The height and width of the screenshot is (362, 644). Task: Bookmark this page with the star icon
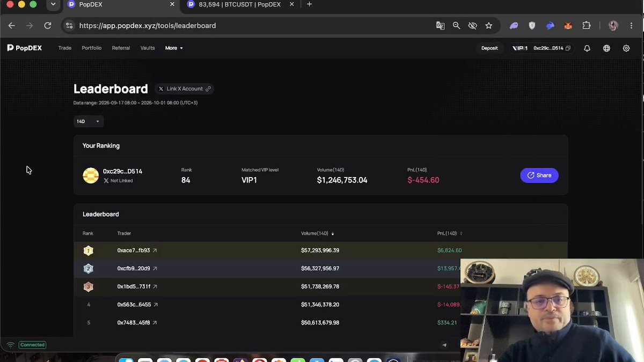pyautogui.click(x=488, y=26)
